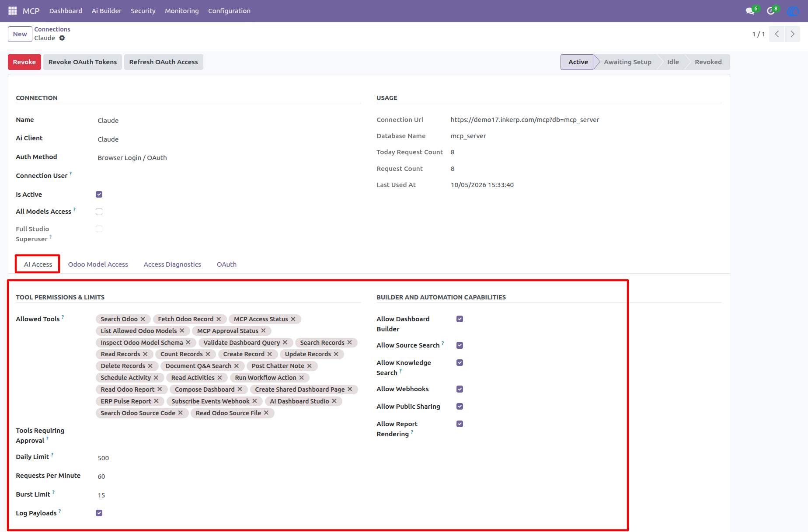Remove the Read Odoo Source File tag
808x532 pixels.
(266, 413)
